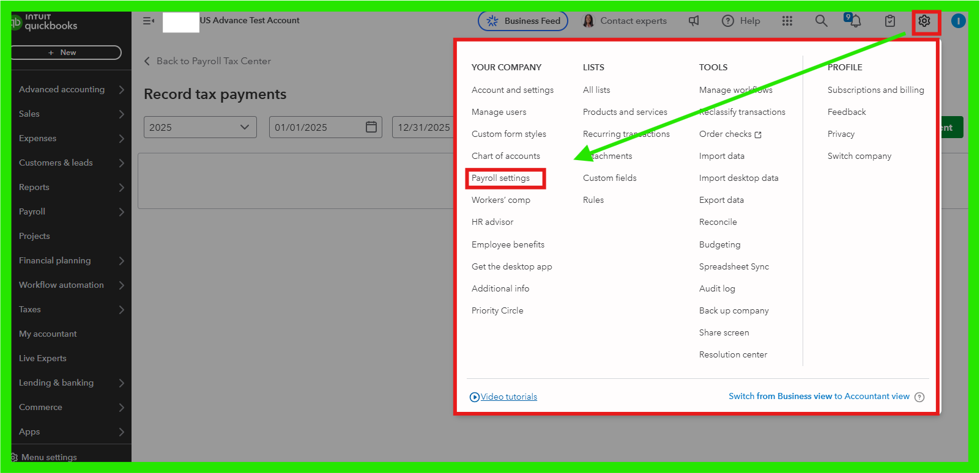This screenshot has height=473, width=980.
Task: Open the Settings gear icon
Action: (x=924, y=21)
